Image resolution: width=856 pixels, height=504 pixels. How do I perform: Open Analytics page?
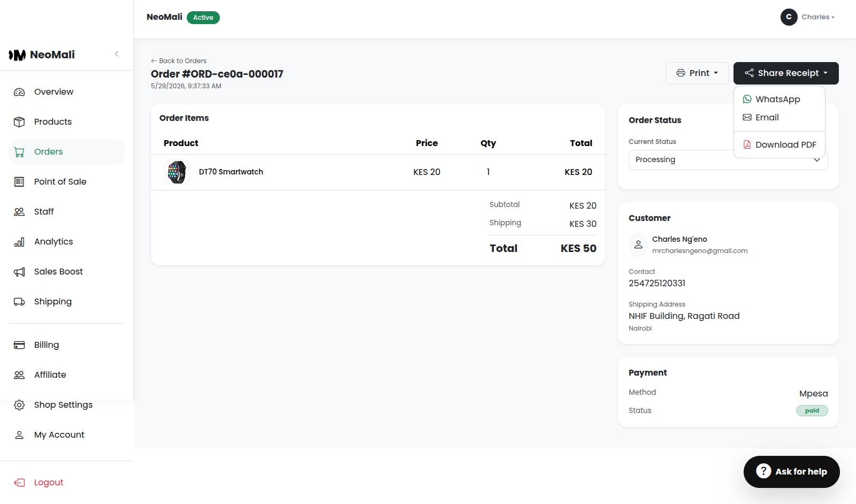[x=66, y=242]
